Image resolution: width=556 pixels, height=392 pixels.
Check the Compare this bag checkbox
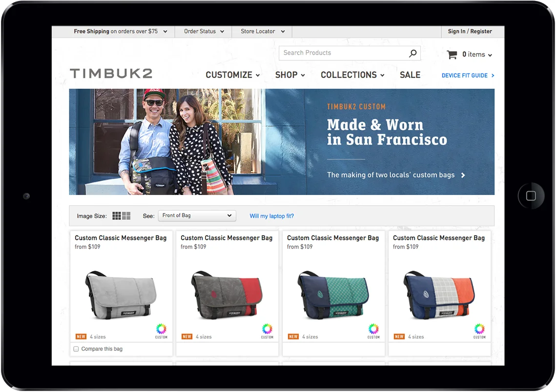tap(76, 349)
